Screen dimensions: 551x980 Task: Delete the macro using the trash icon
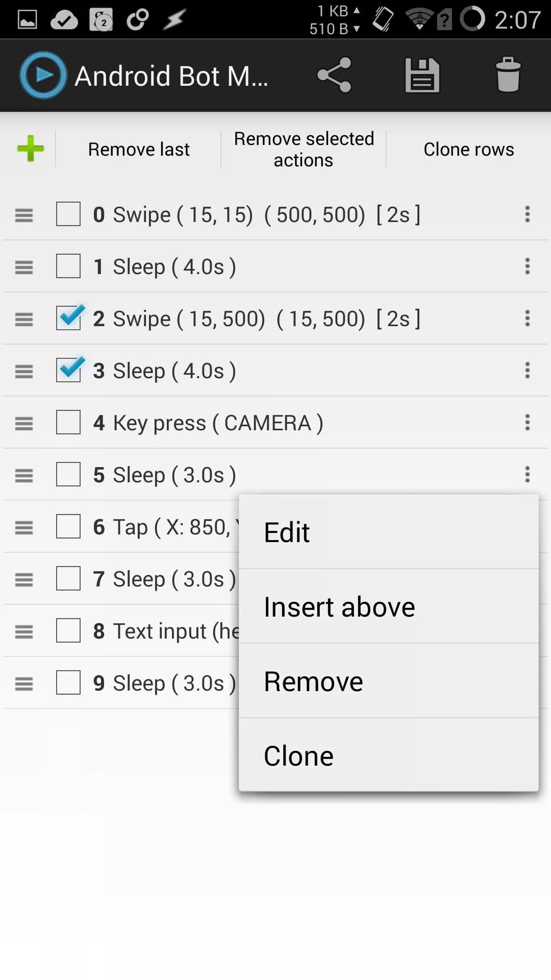508,75
